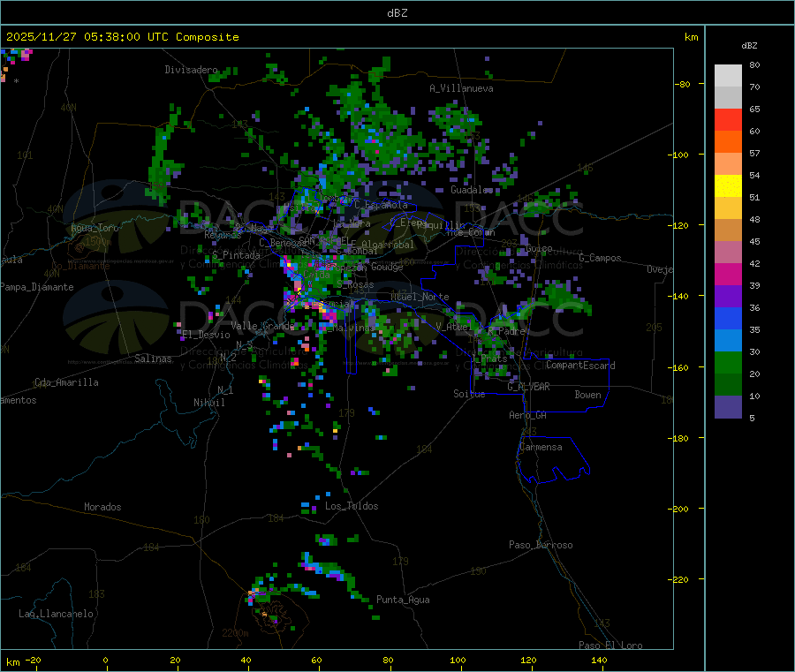Select the Valle_Grande location label
Viewport: 795px width, 672px height.
[262, 326]
